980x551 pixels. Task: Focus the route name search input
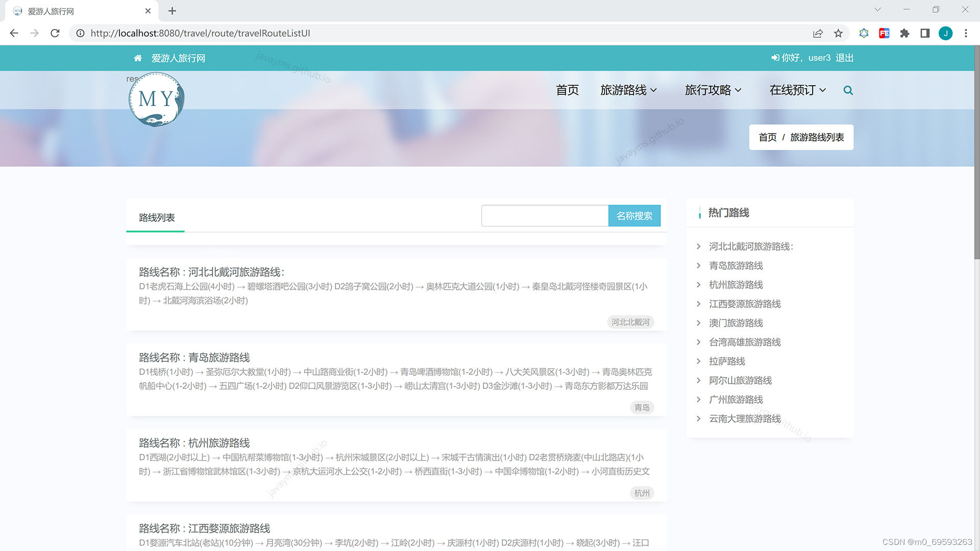pyautogui.click(x=545, y=216)
